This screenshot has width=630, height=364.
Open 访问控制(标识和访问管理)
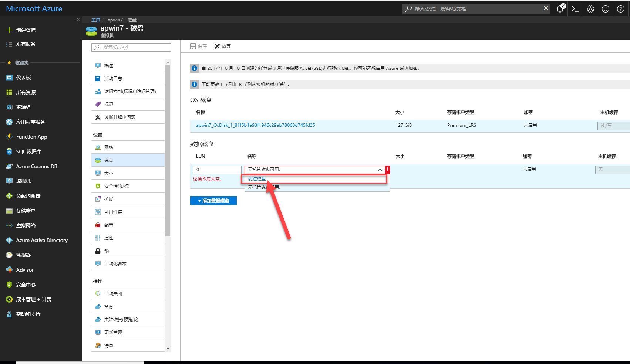click(x=128, y=91)
